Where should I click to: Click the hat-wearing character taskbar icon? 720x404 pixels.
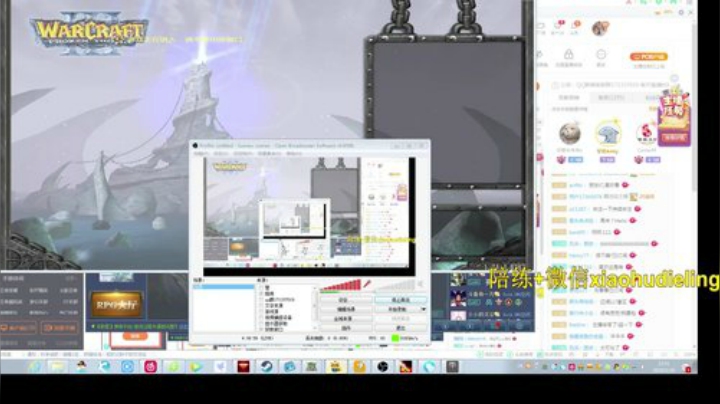[x=82, y=366]
